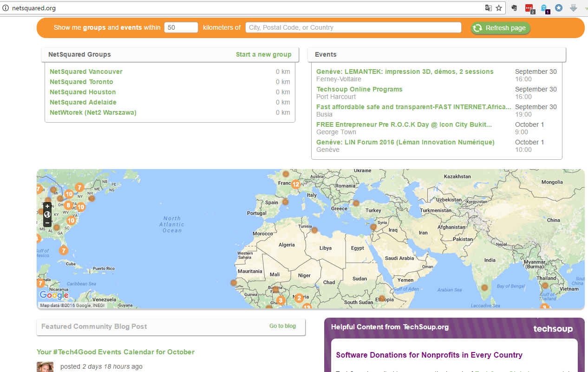Click the City, Postal Code, or Country field
This screenshot has height=372, width=588.
click(353, 27)
